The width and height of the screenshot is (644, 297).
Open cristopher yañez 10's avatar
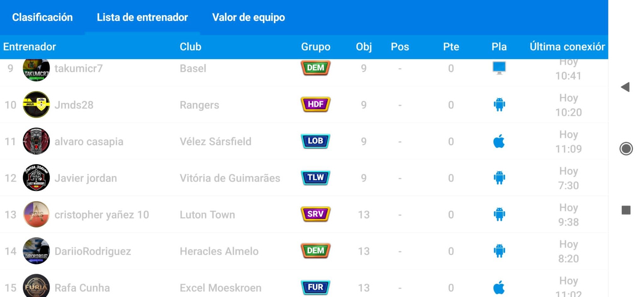click(36, 214)
